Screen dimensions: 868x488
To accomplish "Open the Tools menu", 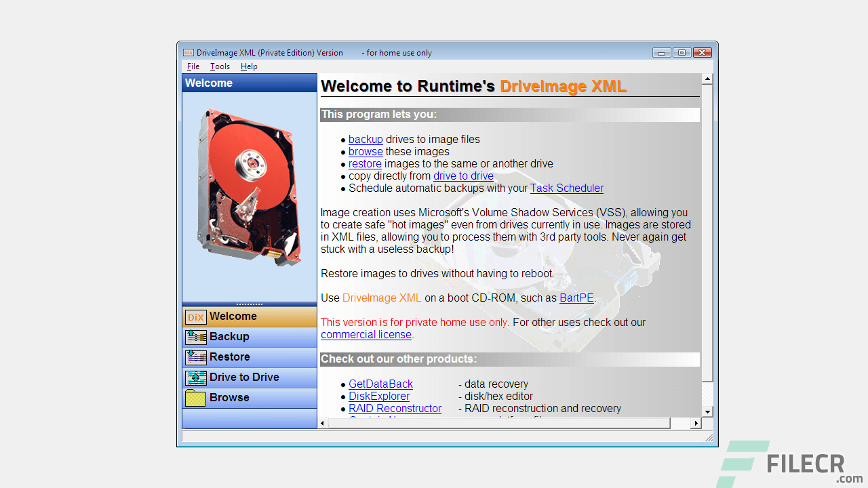I will pyautogui.click(x=219, y=66).
